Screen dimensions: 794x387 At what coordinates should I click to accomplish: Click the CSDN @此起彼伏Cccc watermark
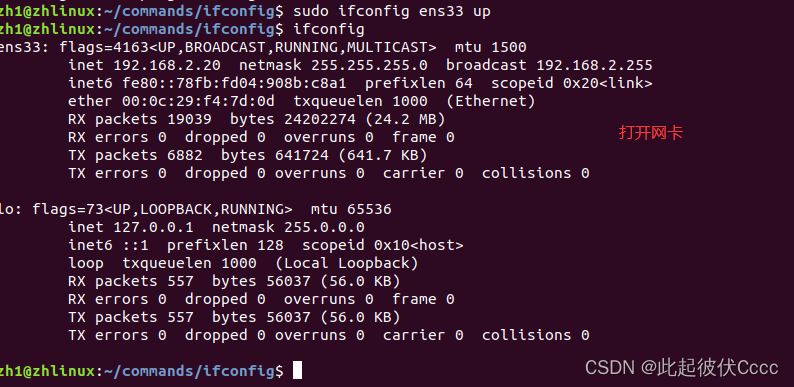(x=681, y=367)
